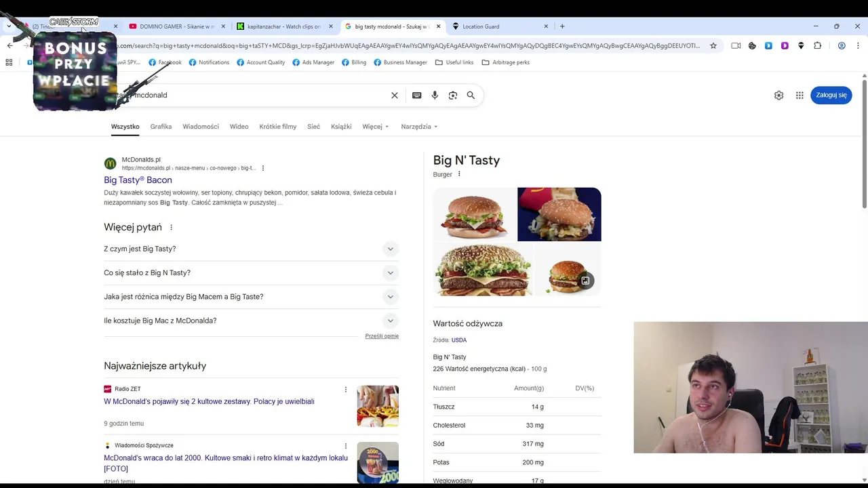868x488 pixels.
Task: Open the on-screen keyboard input tool
Action: tap(417, 96)
